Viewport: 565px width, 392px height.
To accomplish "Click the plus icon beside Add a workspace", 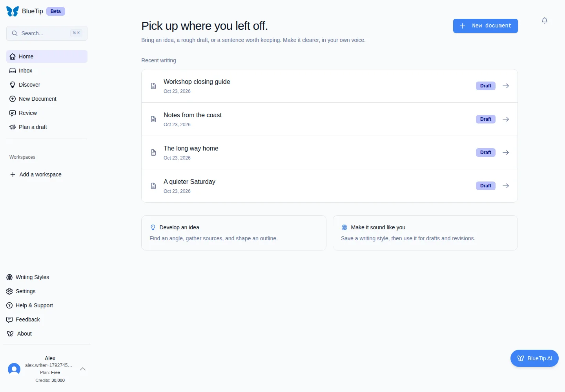I will tap(13, 174).
